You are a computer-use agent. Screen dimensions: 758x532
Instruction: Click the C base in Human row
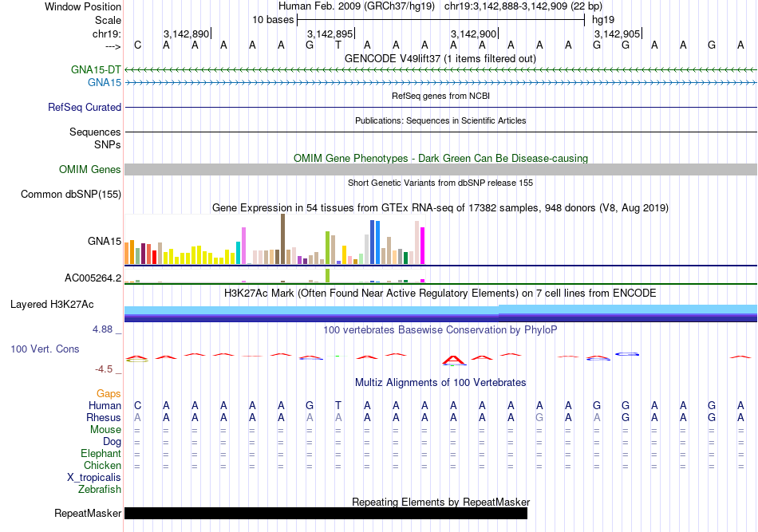[x=138, y=406]
